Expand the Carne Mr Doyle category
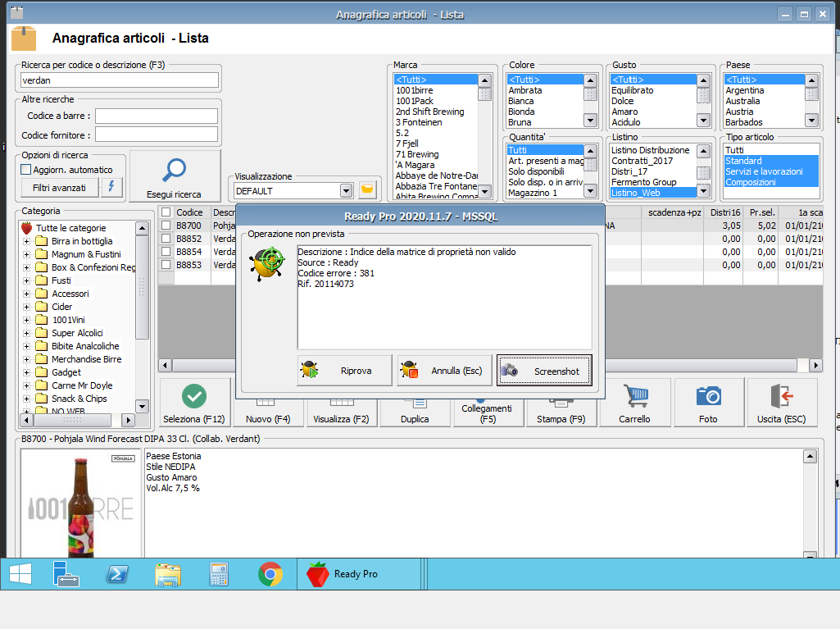 point(26,385)
